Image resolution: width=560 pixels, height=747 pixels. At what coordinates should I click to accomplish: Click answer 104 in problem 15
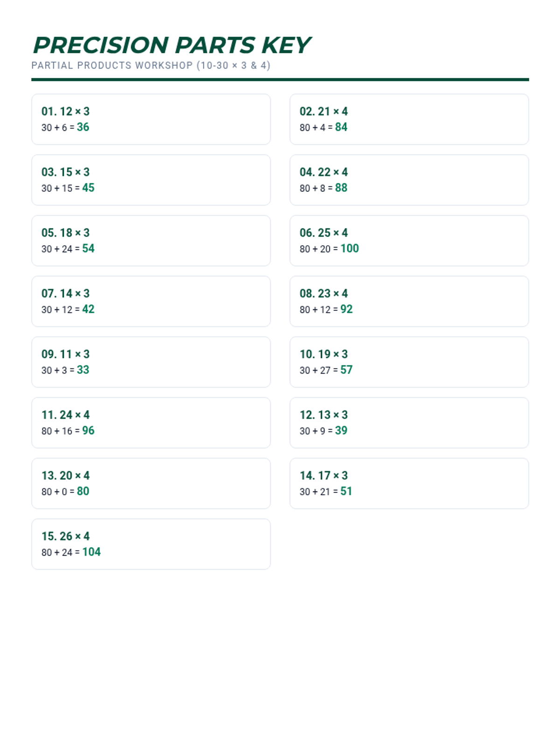point(91,552)
